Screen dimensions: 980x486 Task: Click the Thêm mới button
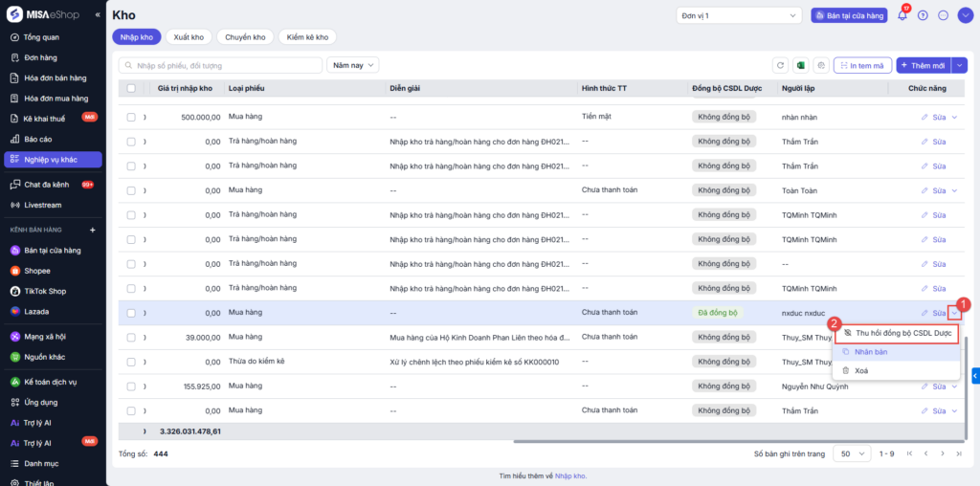(922, 65)
